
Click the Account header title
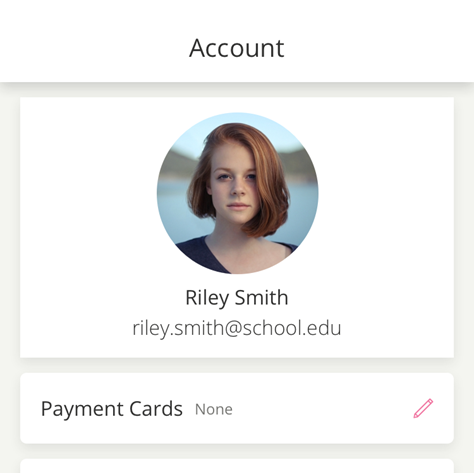tap(237, 48)
